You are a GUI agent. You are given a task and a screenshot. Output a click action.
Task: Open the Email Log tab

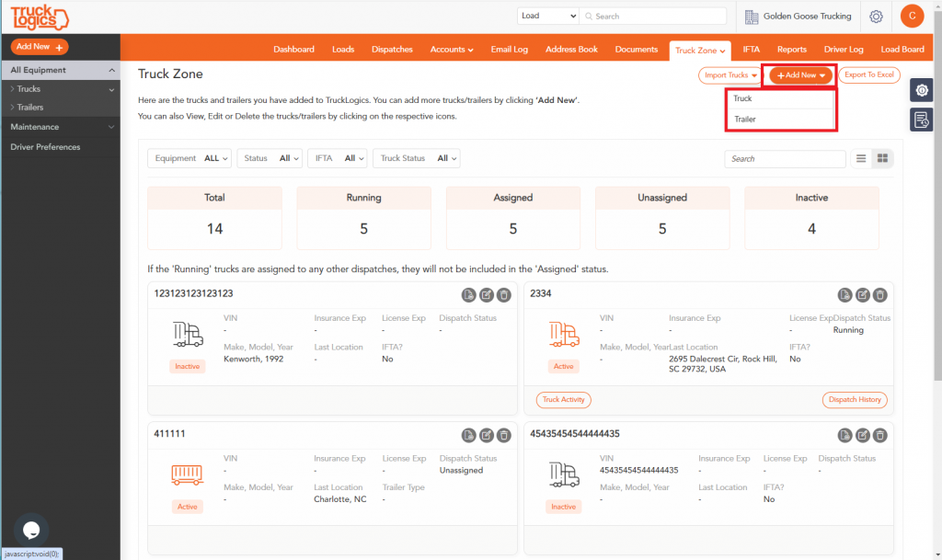point(509,50)
